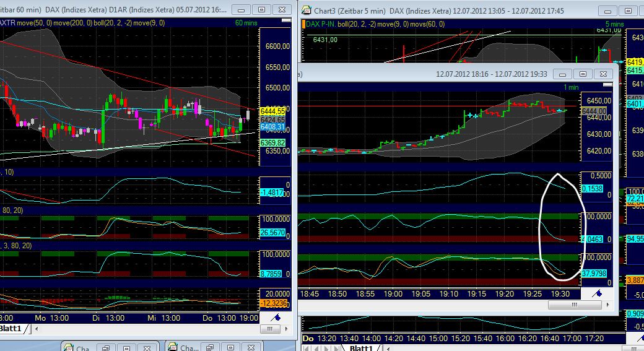Click the blue 6408,31 price label

pos(272,127)
